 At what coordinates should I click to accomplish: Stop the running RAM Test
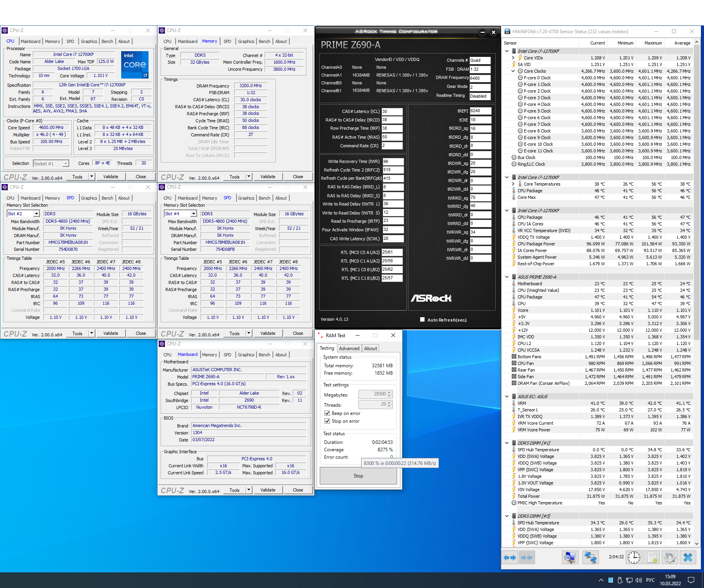tap(358, 476)
